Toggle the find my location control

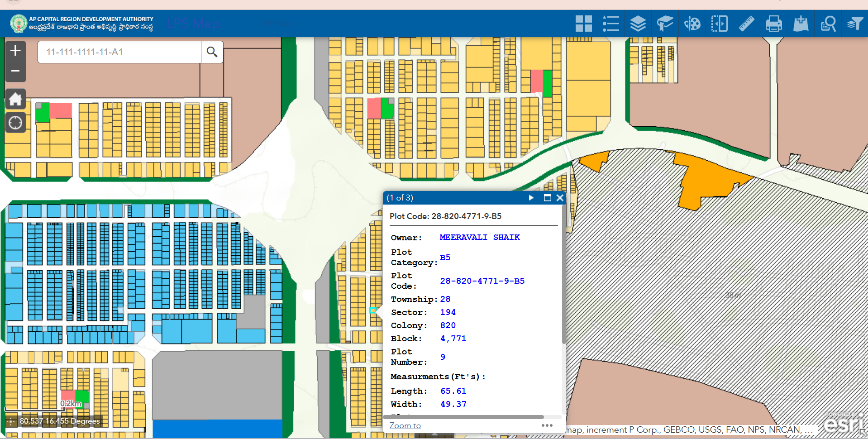15,122
